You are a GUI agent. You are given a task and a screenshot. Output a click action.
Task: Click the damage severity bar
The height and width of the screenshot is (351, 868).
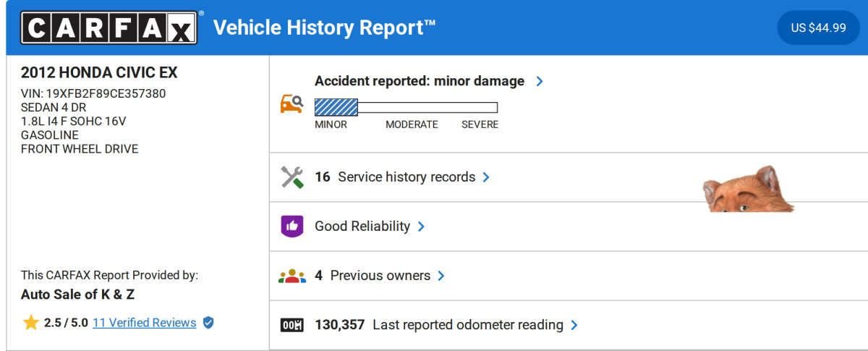pyautogui.click(x=406, y=108)
